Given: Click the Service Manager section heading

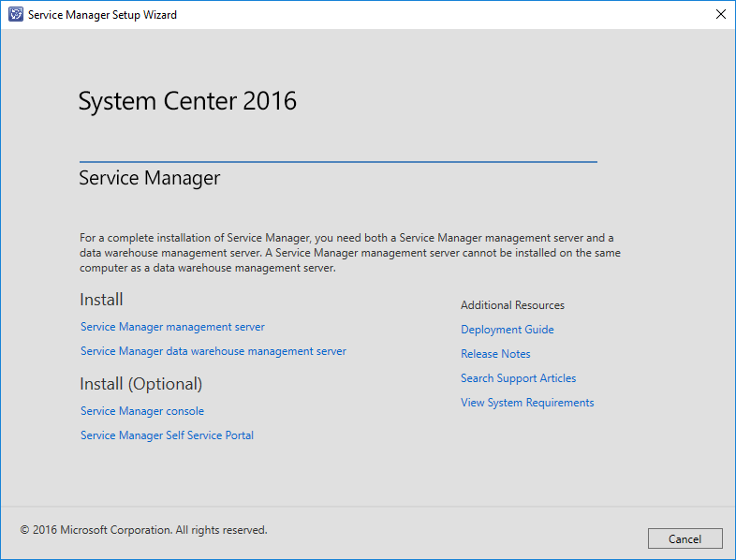Looking at the screenshot, I should pyautogui.click(x=150, y=178).
